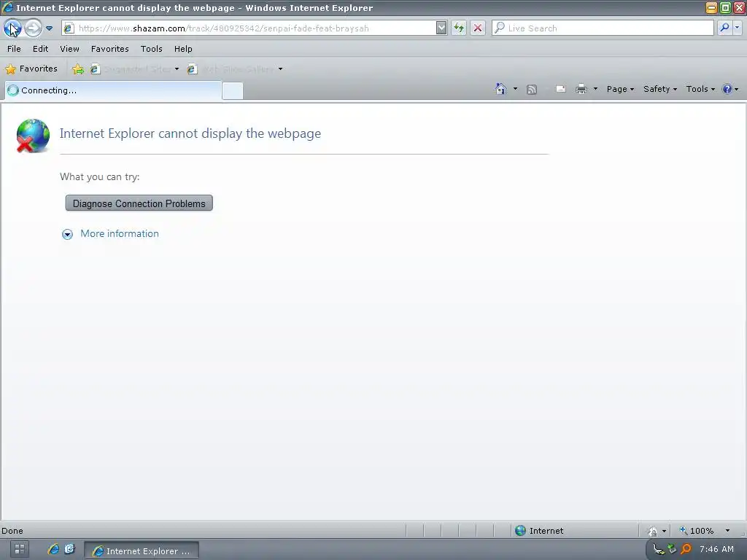Launch Internet Explorer from quick launch
This screenshot has height=560, width=747.
53,549
